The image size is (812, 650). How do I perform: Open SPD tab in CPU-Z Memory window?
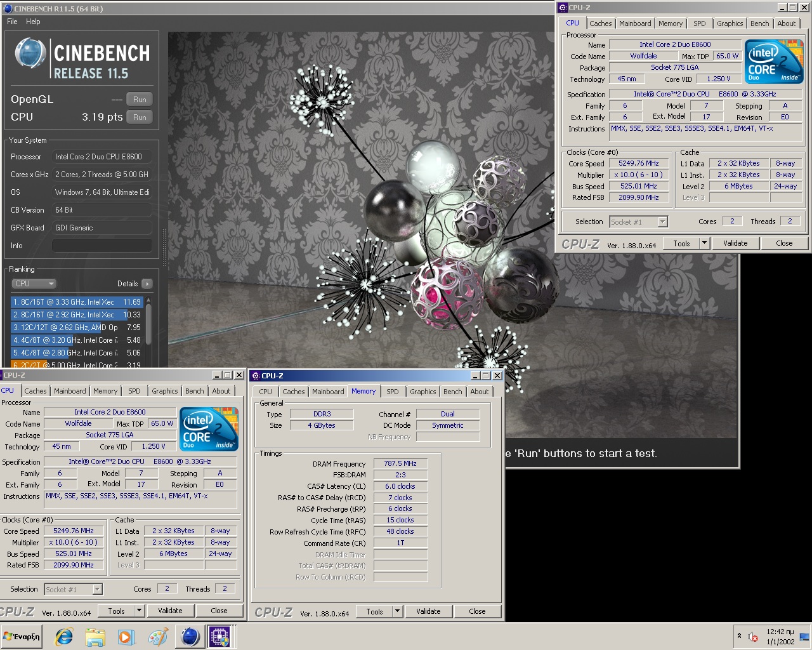point(393,392)
